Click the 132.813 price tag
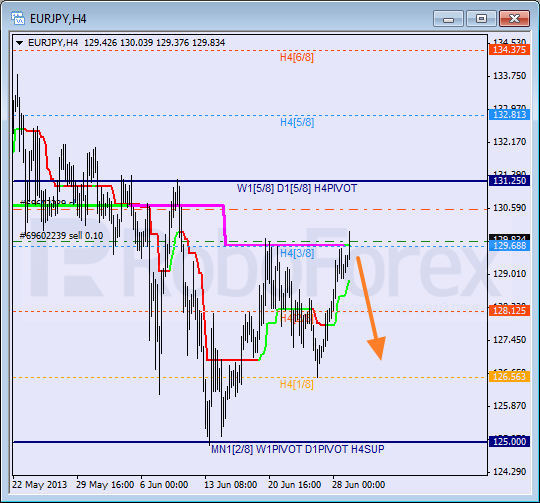The width and height of the screenshot is (540, 503). pos(509,115)
